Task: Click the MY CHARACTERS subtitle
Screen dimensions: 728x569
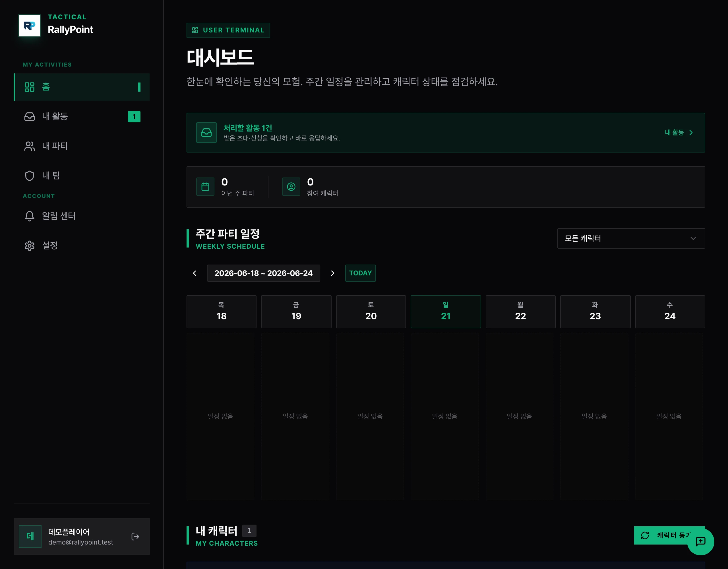Action: pos(227,543)
